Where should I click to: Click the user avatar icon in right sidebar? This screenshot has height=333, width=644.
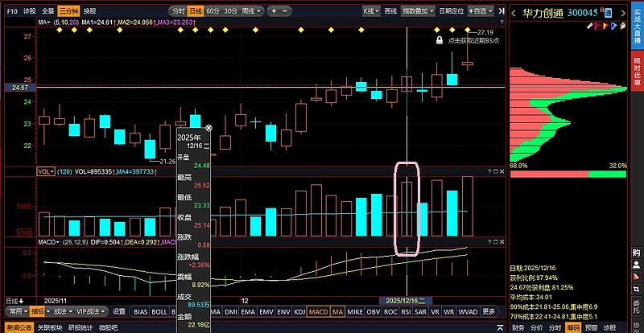click(637, 264)
